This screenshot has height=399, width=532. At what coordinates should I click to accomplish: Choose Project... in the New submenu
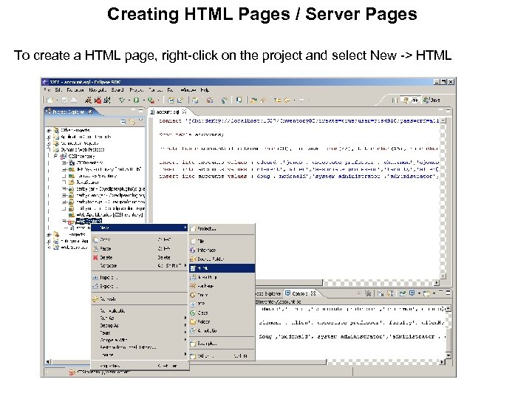click(x=222, y=229)
